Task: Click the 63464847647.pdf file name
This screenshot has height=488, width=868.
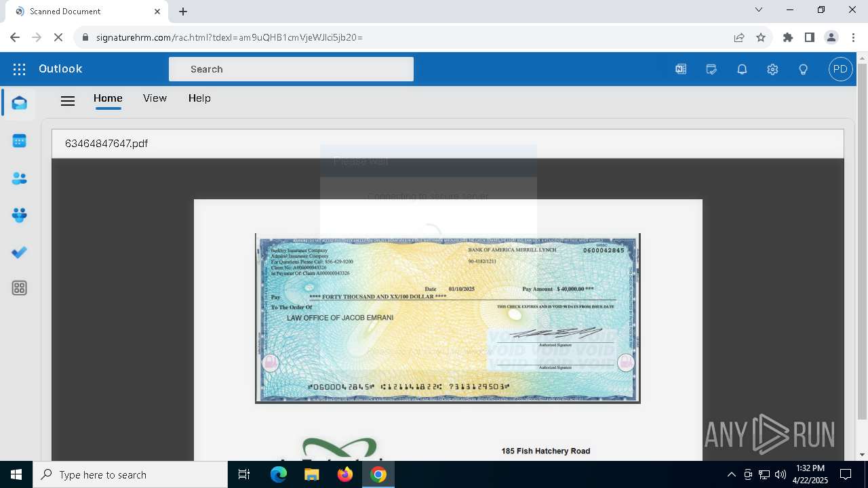Action: point(106,144)
